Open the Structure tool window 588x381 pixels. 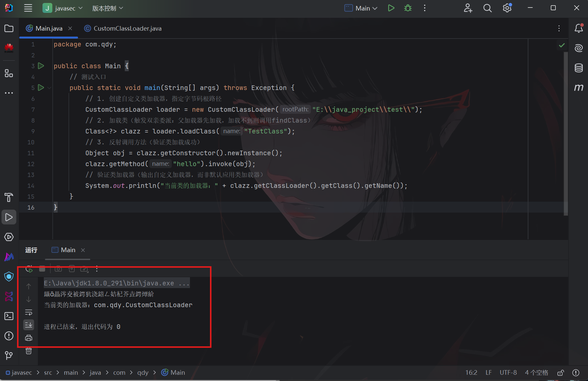point(9,73)
